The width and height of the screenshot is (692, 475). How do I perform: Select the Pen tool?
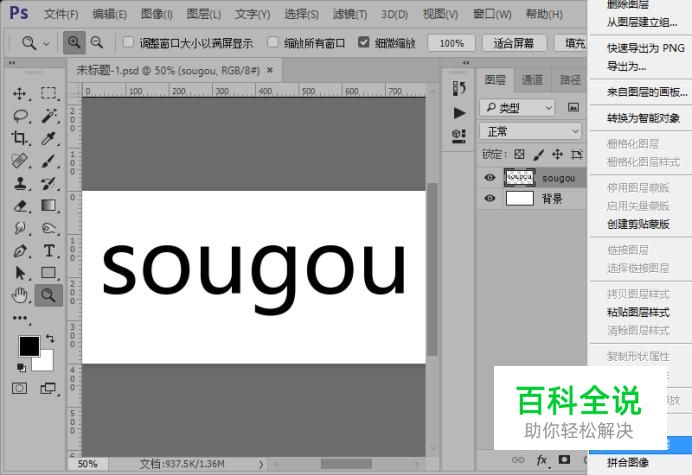click(20, 251)
